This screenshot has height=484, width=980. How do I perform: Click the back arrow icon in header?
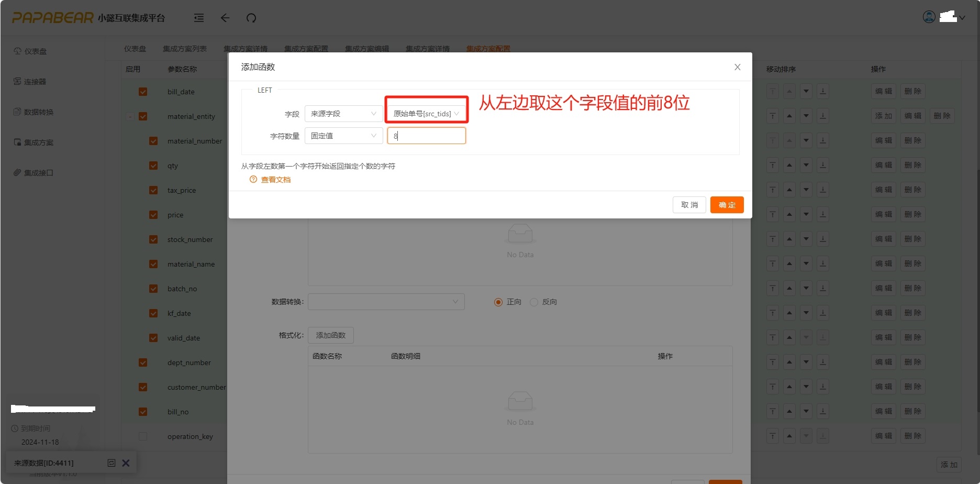(x=225, y=18)
